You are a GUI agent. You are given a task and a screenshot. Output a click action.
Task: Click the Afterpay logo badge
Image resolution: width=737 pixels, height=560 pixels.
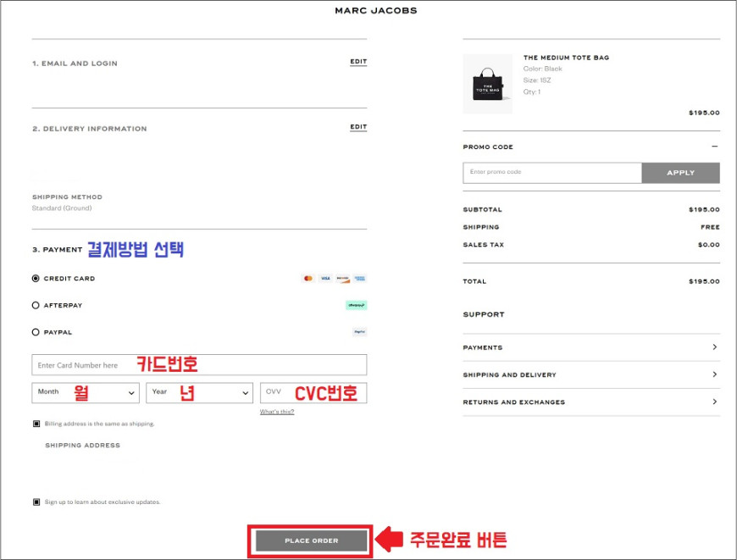(357, 305)
